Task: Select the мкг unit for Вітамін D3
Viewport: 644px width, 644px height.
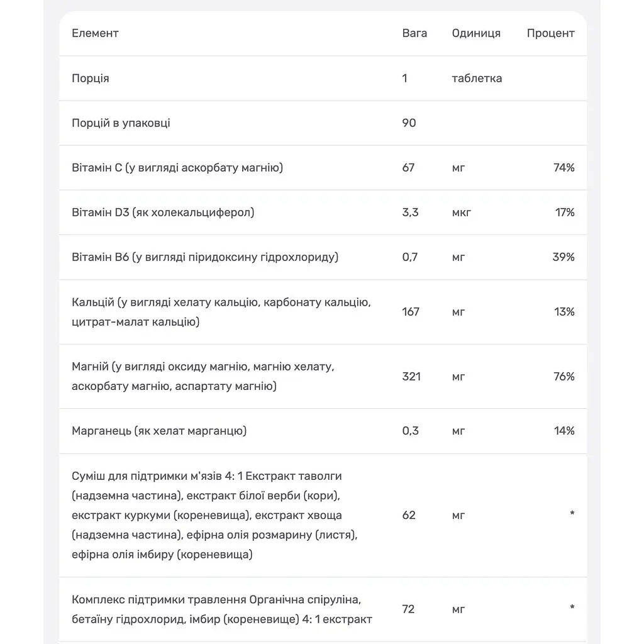Action: coord(461,213)
